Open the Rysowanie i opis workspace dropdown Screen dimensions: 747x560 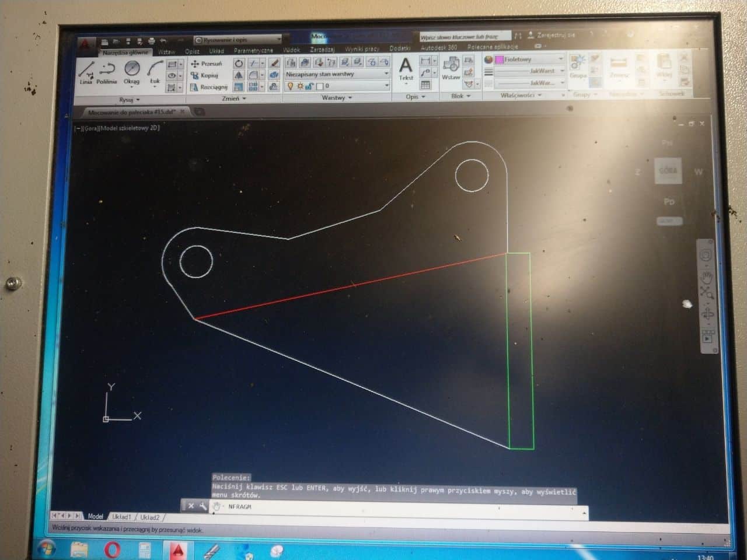coord(238,40)
